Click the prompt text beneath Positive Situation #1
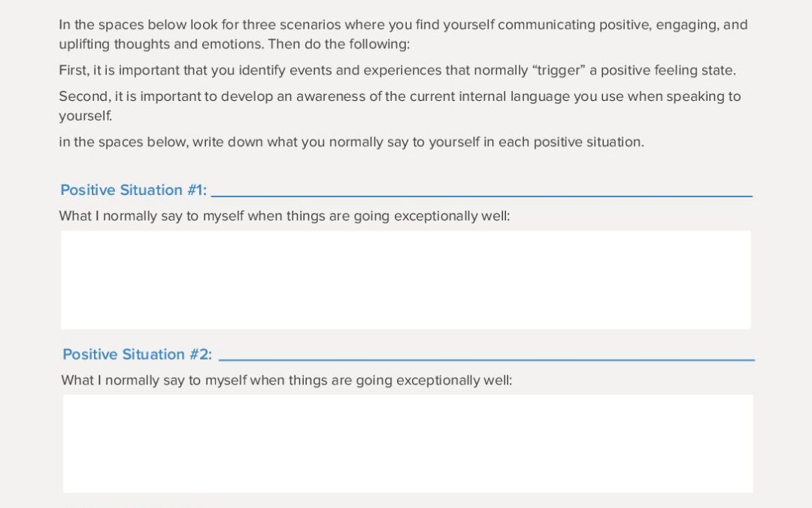 click(284, 217)
